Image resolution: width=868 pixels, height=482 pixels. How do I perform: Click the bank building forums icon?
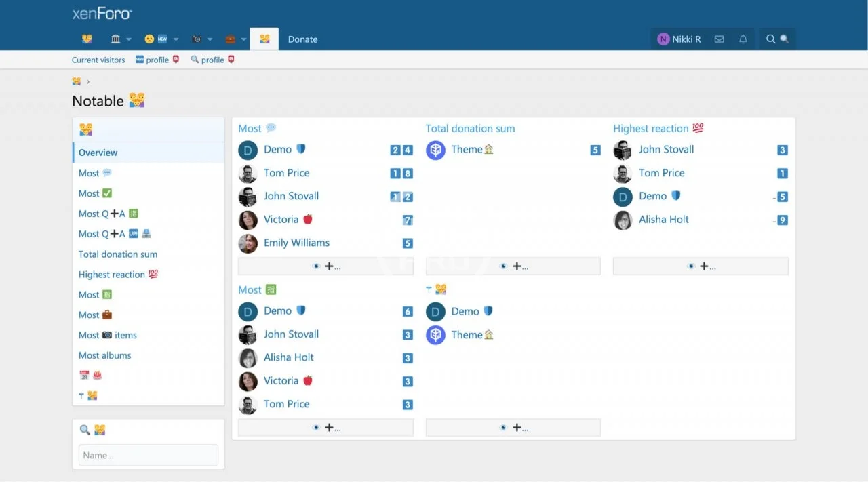pyautogui.click(x=116, y=39)
